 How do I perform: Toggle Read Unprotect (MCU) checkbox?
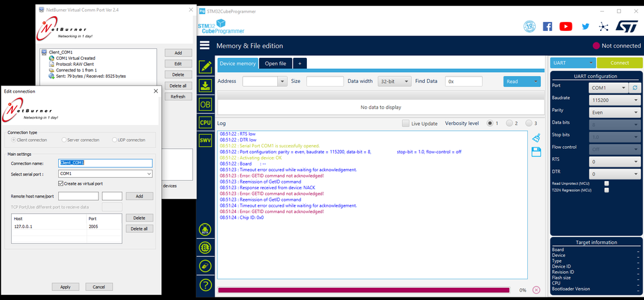607,183
